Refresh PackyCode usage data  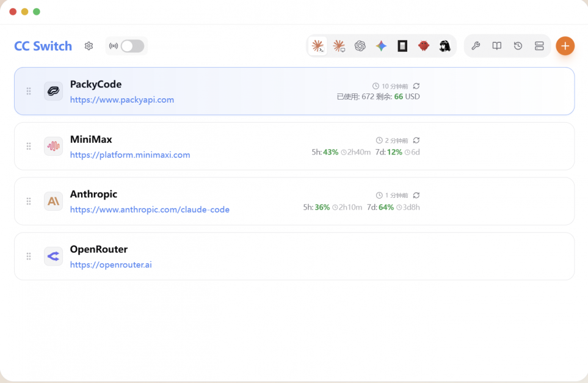click(416, 86)
